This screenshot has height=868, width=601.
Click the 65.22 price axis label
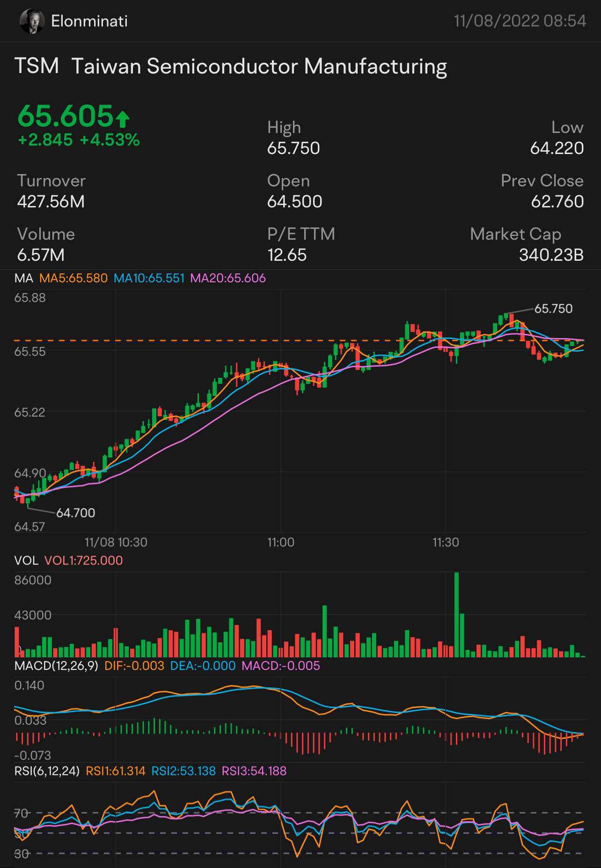[30, 412]
